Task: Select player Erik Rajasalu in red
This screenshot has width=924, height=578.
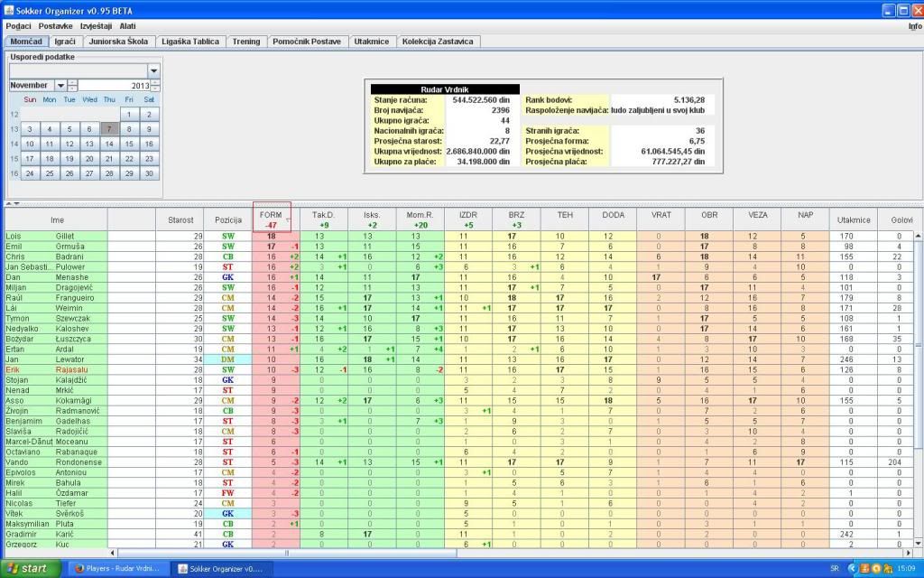Action: point(459,369)
